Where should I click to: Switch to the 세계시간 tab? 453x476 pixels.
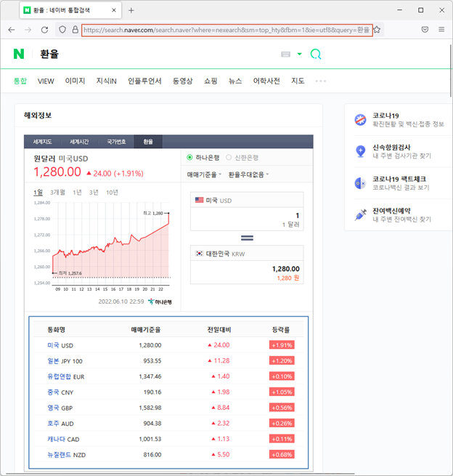(x=79, y=142)
